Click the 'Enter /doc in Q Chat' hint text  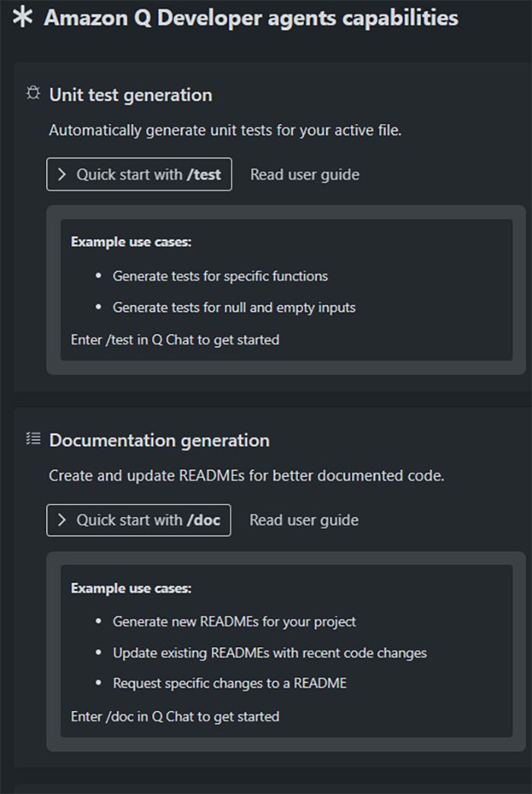pos(175,716)
